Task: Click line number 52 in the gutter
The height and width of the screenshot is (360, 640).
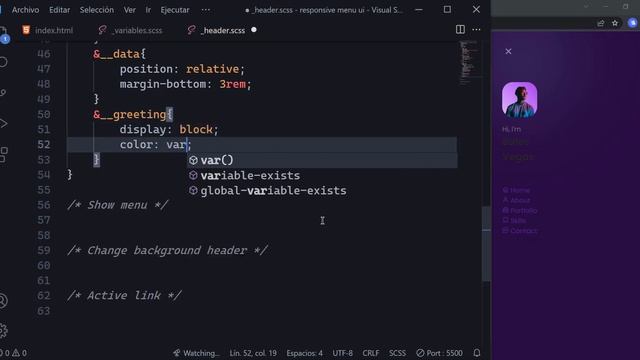Action: (44, 144)
